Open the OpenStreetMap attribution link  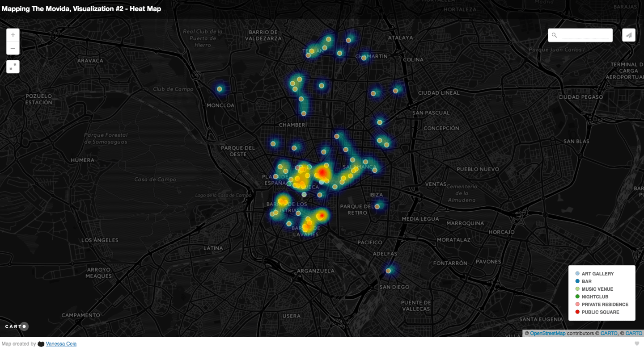547,333
